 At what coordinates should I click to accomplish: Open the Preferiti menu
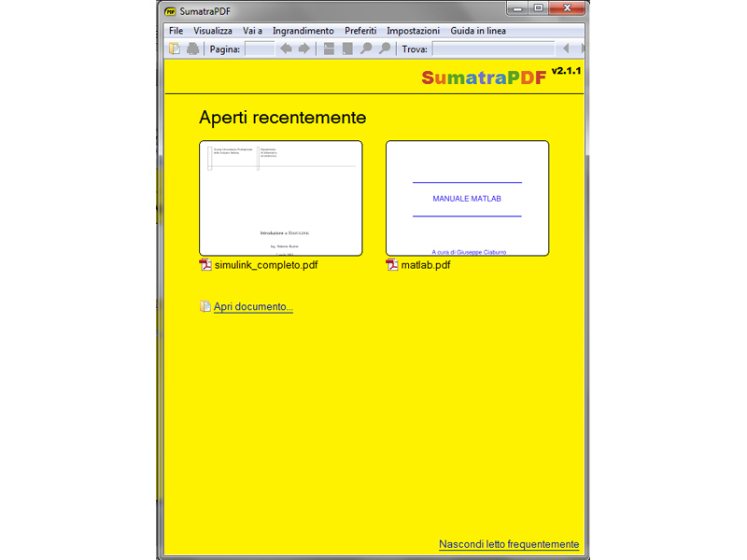click(360, 31)
